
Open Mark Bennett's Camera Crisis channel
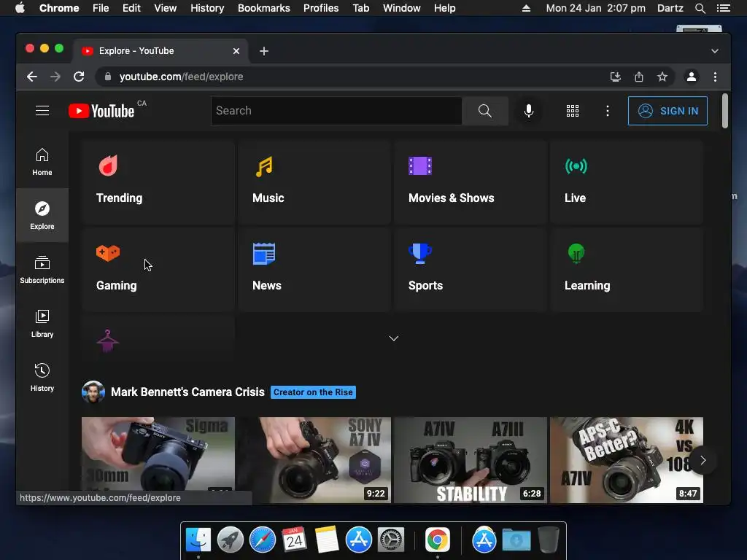tap(187, 392)
